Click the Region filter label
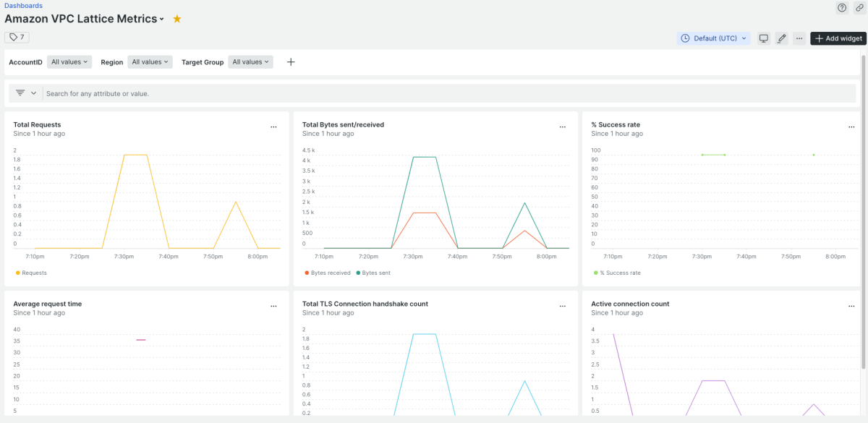Viewport: 868px width, 423px height. coord(112,62)
